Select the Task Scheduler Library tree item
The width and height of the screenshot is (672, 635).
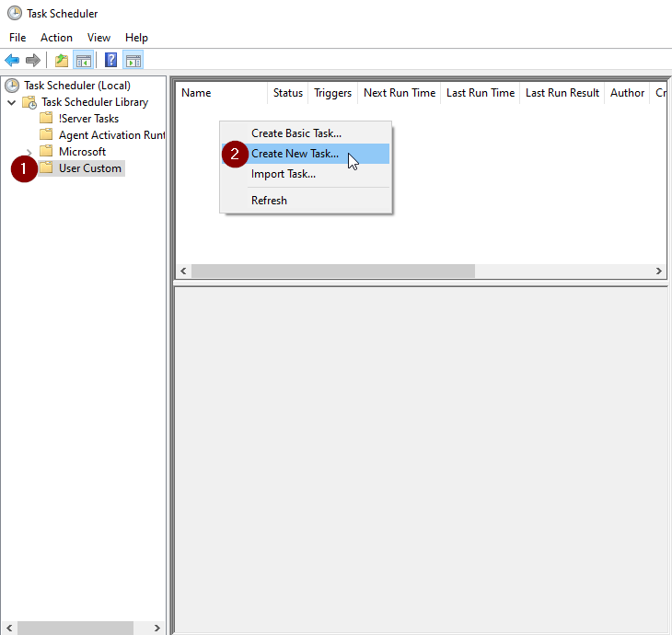point(95,102)
